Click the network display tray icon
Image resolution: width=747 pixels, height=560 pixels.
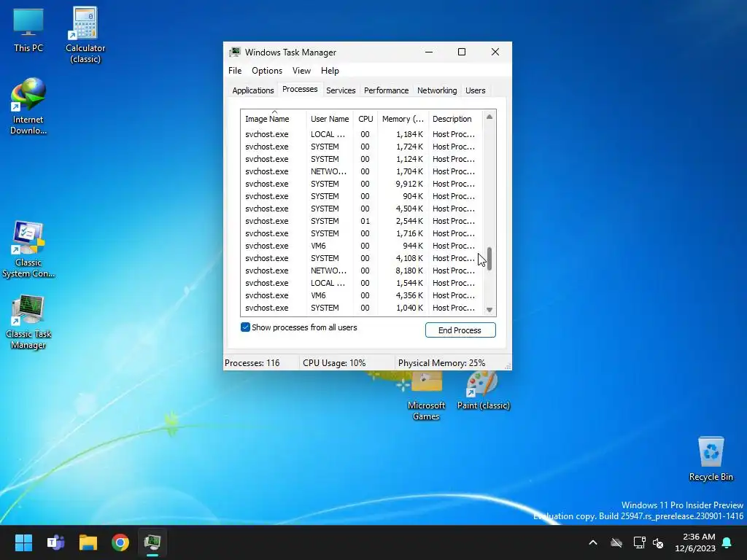[639, 542]
